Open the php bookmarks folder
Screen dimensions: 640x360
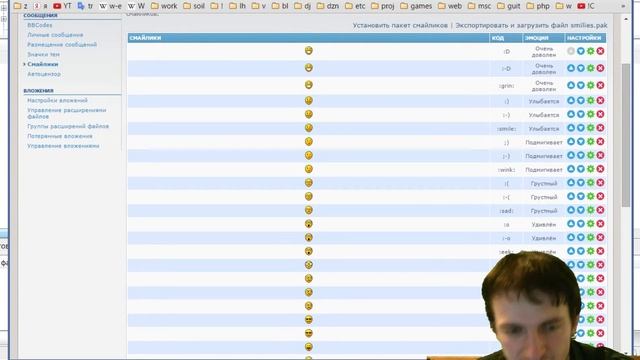[x=538, y=6]
